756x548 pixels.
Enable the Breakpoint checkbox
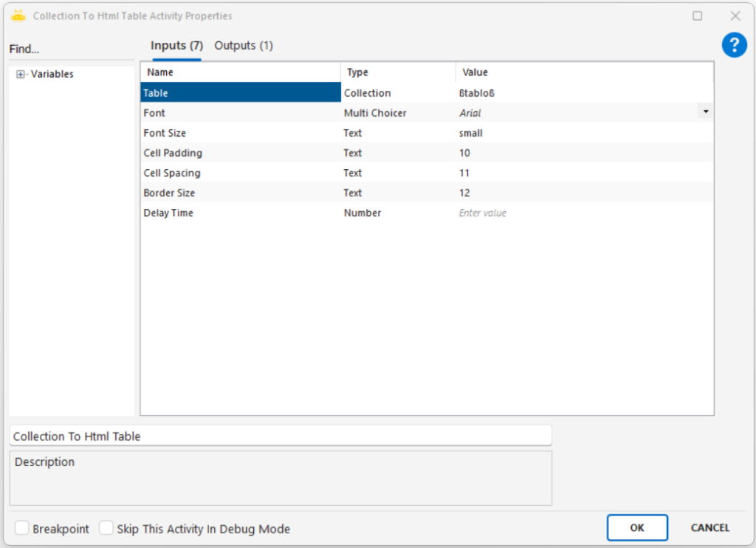tap(23, 529)
